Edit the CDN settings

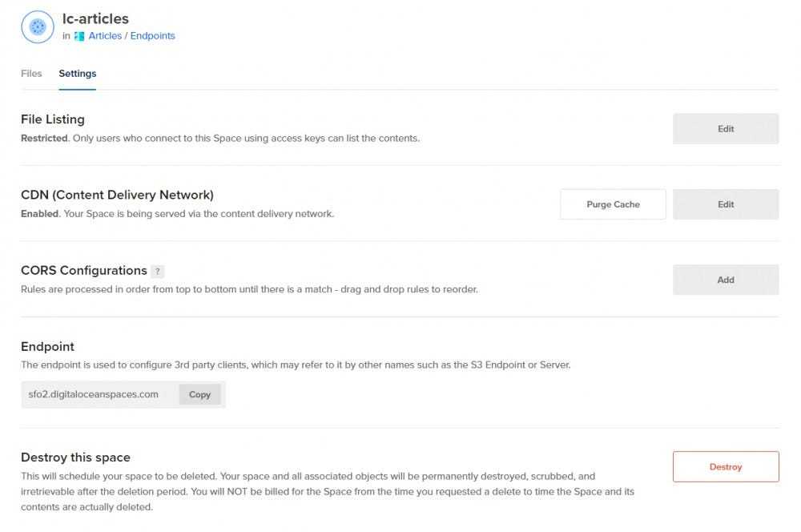[725, 204]
